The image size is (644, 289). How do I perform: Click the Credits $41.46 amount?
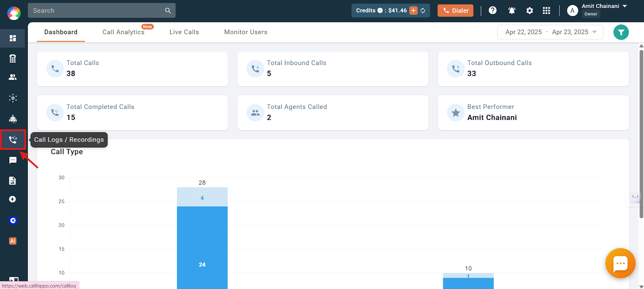397,10
